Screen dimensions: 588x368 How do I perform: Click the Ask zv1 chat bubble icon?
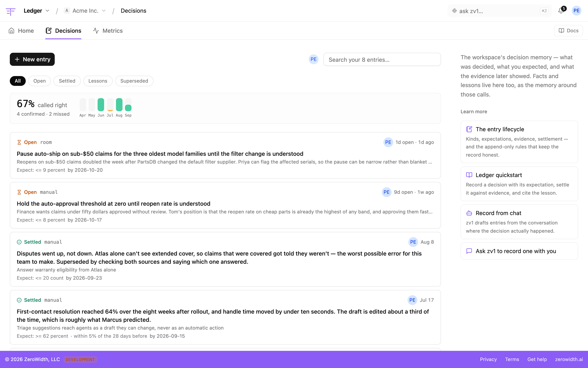469,251
